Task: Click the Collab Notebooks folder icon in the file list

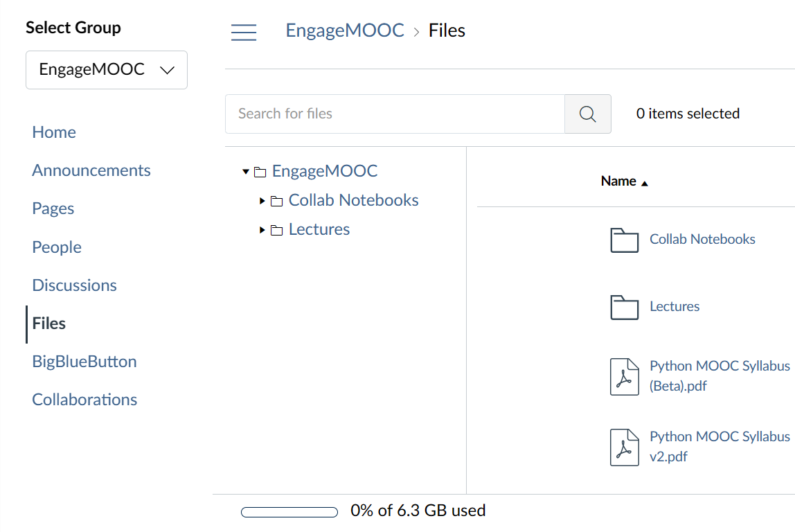Action: point(624,240)
